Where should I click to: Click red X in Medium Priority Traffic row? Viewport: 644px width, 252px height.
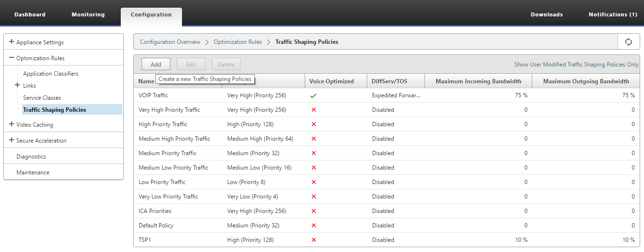(314, 153)
